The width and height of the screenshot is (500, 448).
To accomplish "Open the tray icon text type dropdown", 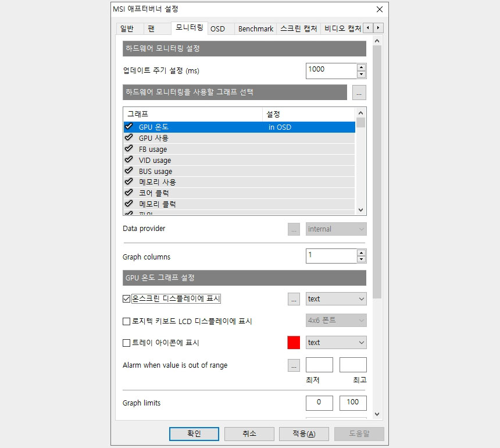I will click(336, 343).
